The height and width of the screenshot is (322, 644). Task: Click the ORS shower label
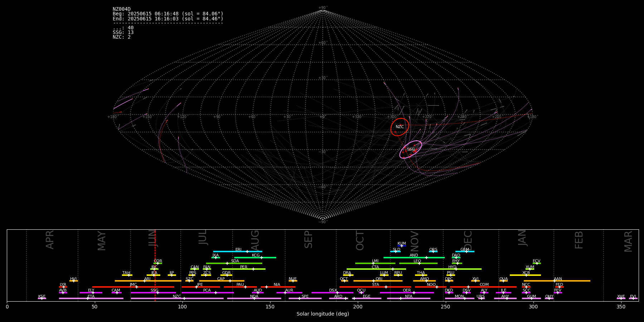[x=433, y=250]
